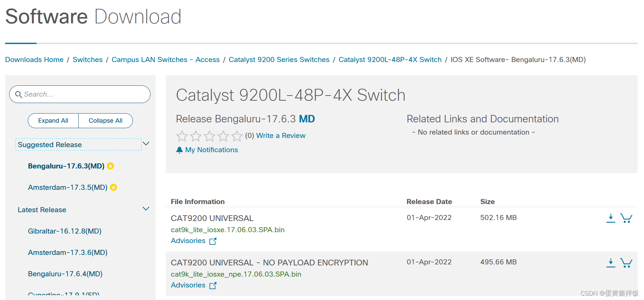The width and height of the screenshot is (644, 300).
Task: Click the blue MD label in release title
Action: pyautogui.click(x=307, y=119)
